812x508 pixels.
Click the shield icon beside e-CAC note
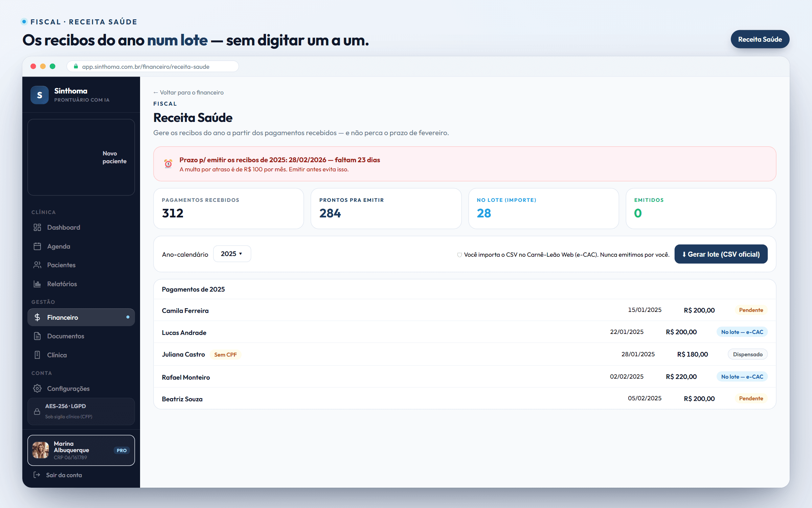(x=459, y=255)
